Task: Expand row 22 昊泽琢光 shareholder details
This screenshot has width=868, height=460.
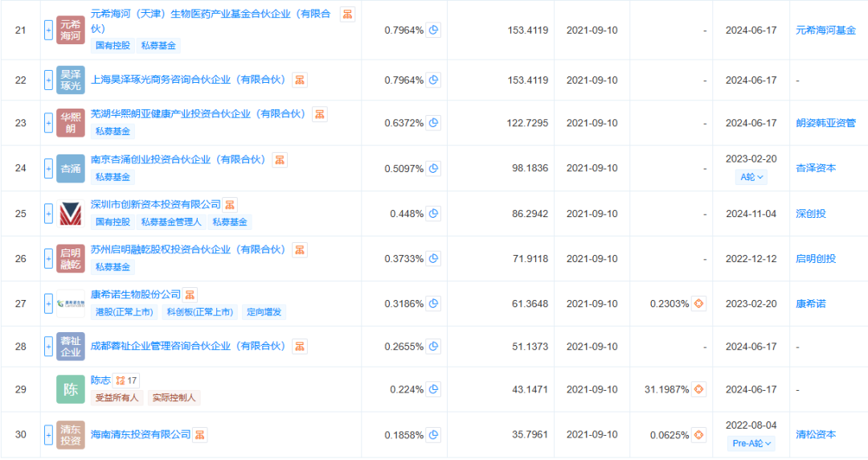Action: click(48, 80)
